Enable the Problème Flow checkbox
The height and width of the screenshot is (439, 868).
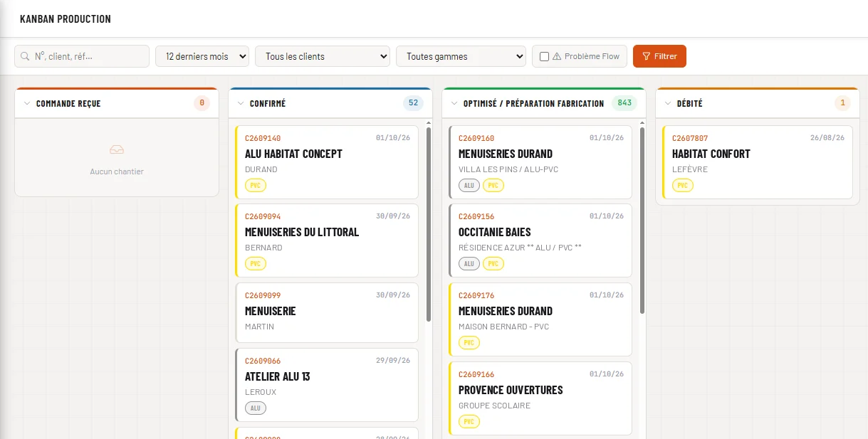(544, 56)
